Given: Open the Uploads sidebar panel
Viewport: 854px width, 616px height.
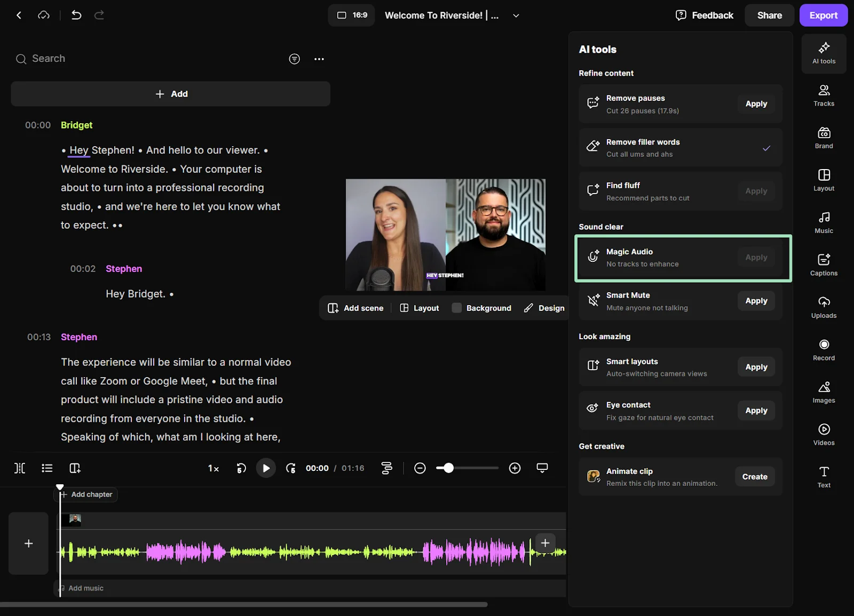Looking at the screenshot, I should point(824,307).
